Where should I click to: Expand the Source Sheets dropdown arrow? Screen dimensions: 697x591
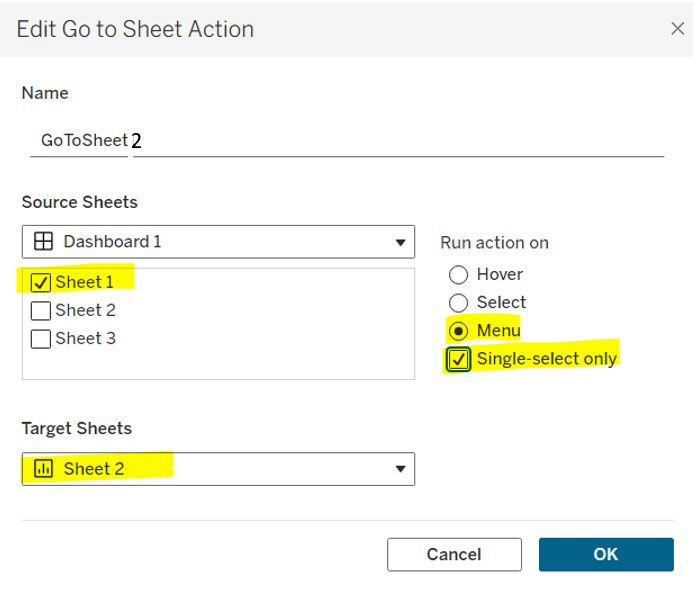click(401, 242)
